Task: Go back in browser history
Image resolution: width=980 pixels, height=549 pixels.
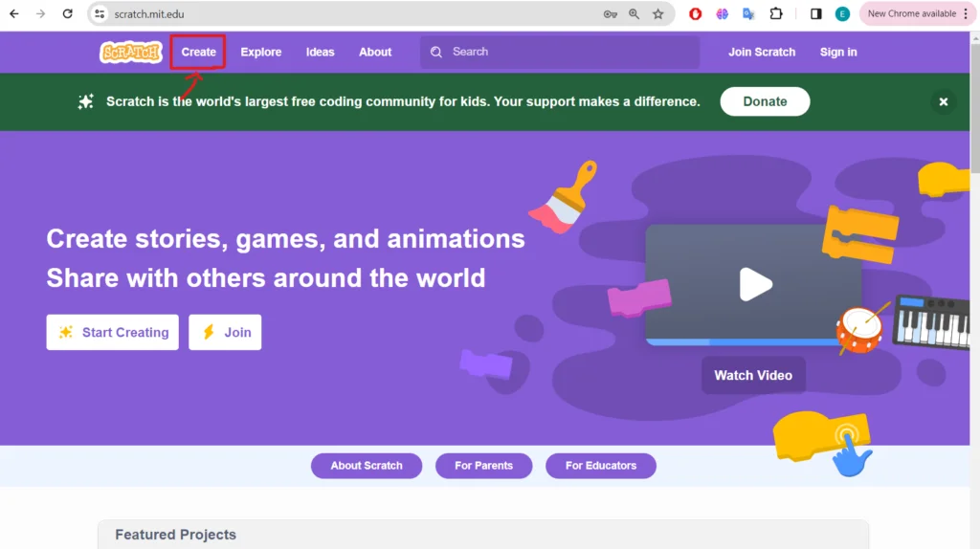Action: click(13, 13)
